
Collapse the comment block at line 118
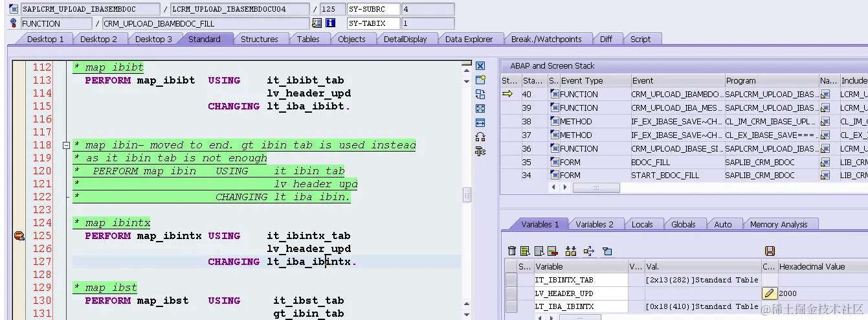point(65,146)
